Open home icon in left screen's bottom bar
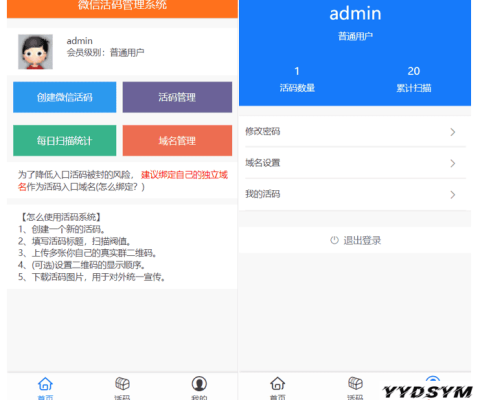 [45, 384]
